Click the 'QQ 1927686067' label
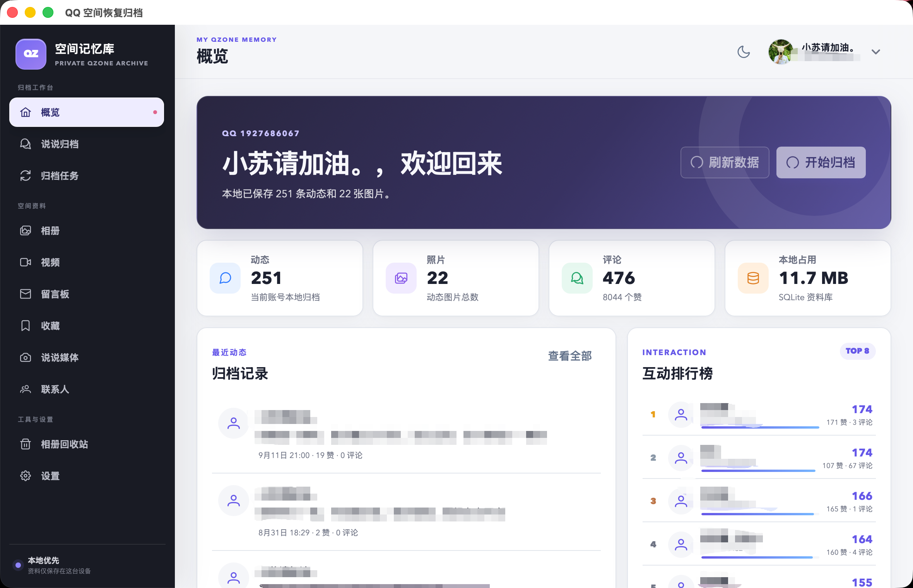 [261, 133]
